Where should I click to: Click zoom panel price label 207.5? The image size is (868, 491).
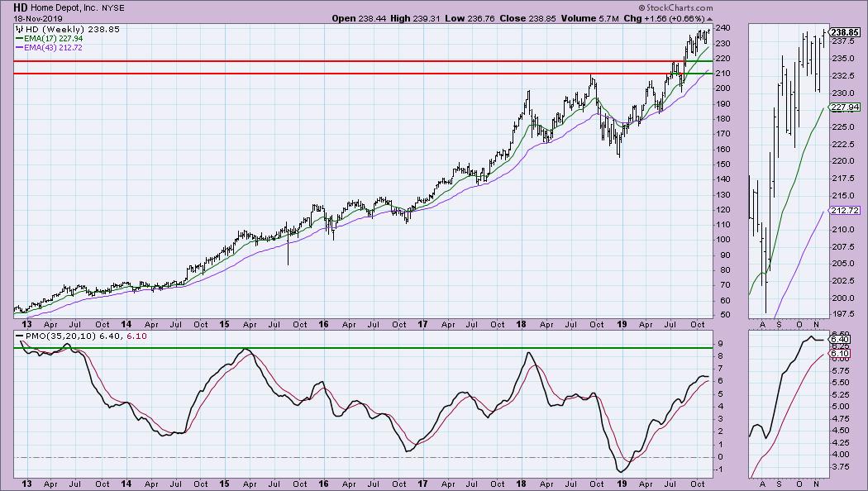pos(842,246)
